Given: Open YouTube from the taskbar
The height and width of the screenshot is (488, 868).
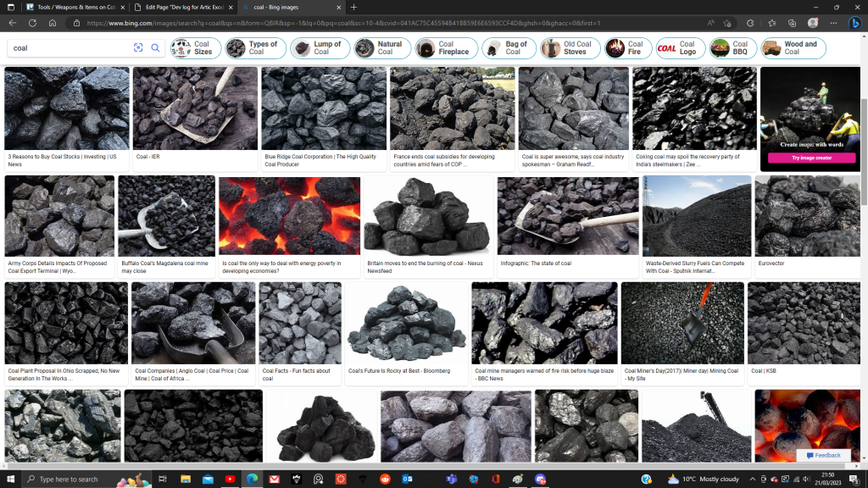Looking at the screenshot, I should click(x=230, y=479).
